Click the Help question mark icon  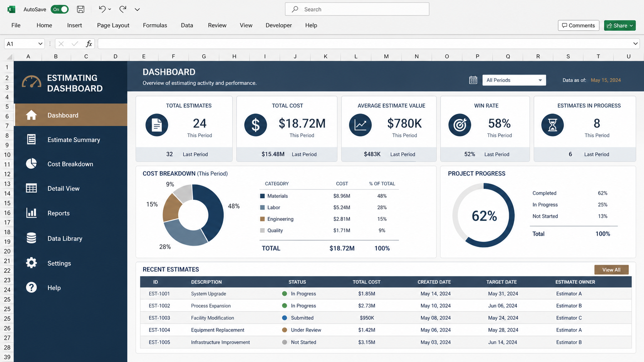[31, 287]
